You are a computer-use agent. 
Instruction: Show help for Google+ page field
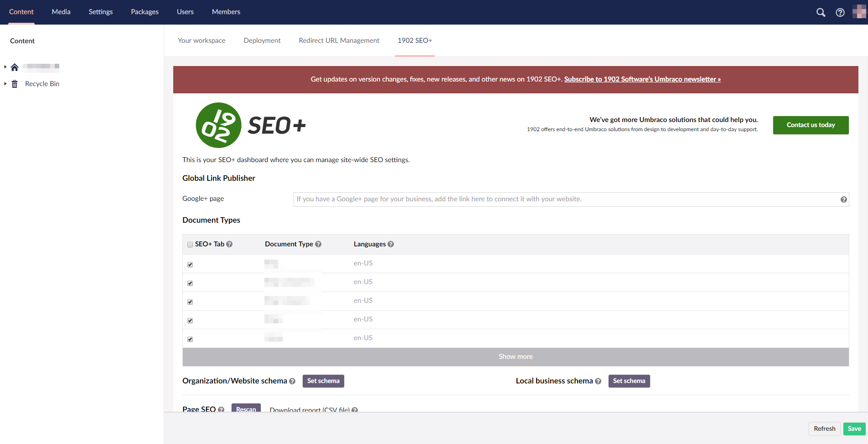coord(844,199)
